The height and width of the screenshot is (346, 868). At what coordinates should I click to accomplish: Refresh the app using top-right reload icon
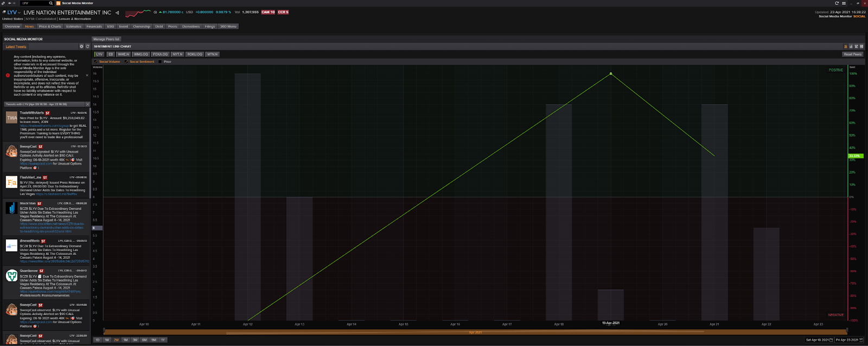point(837,3)
